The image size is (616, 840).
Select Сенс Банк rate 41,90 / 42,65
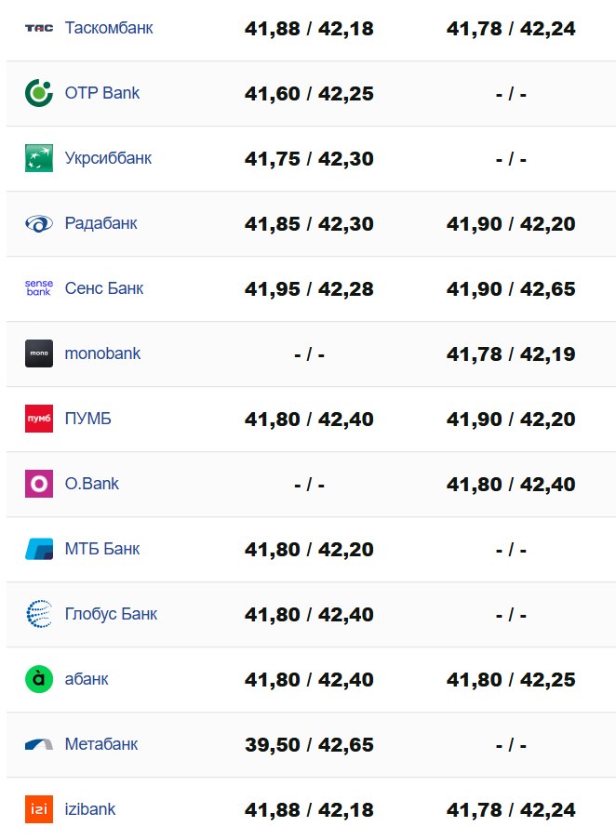point(511,289)
